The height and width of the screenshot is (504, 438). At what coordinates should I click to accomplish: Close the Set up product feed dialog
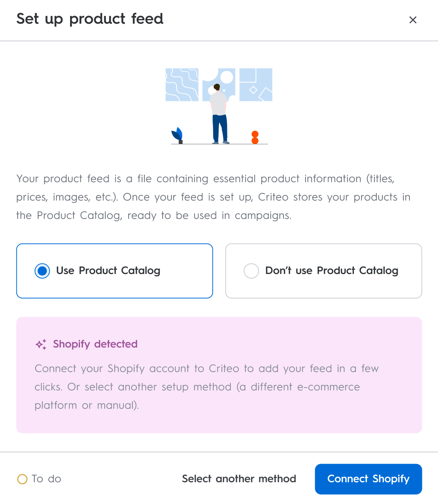[x=413, y=20]
